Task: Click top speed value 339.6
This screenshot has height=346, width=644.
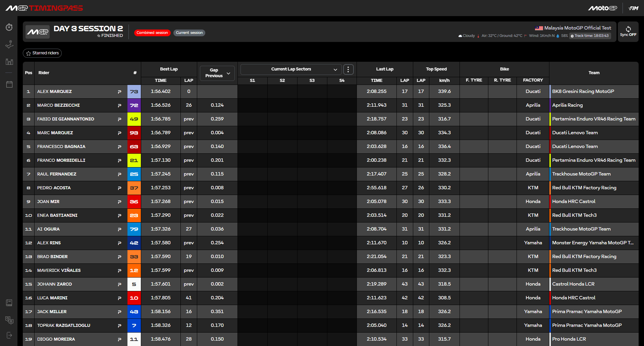Action: coord(444,91)
